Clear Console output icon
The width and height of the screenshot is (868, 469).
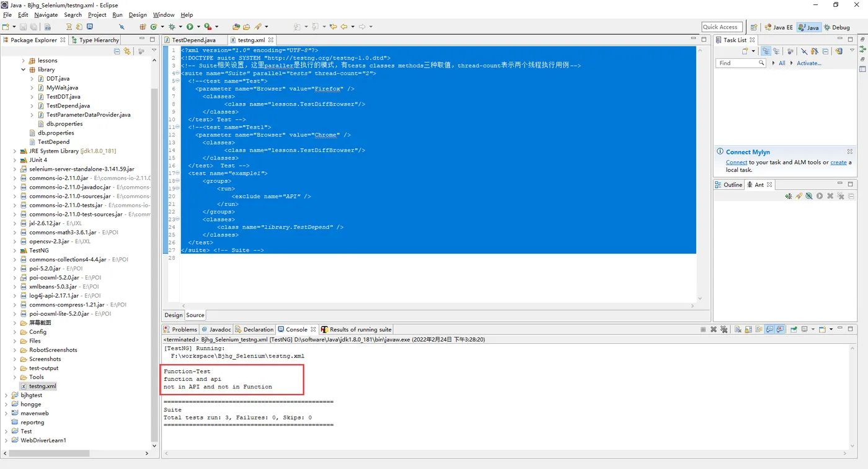pyautogui.click(x=739, y=329)
